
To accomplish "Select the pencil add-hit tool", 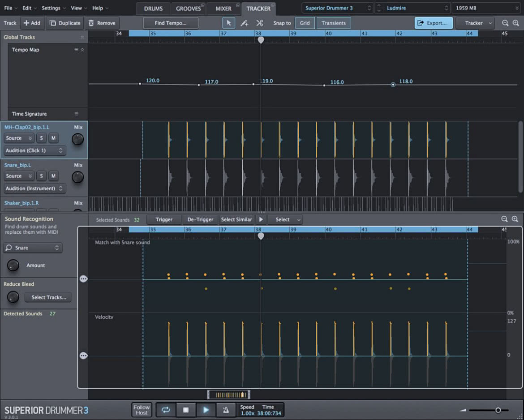I will pos(244,23).
